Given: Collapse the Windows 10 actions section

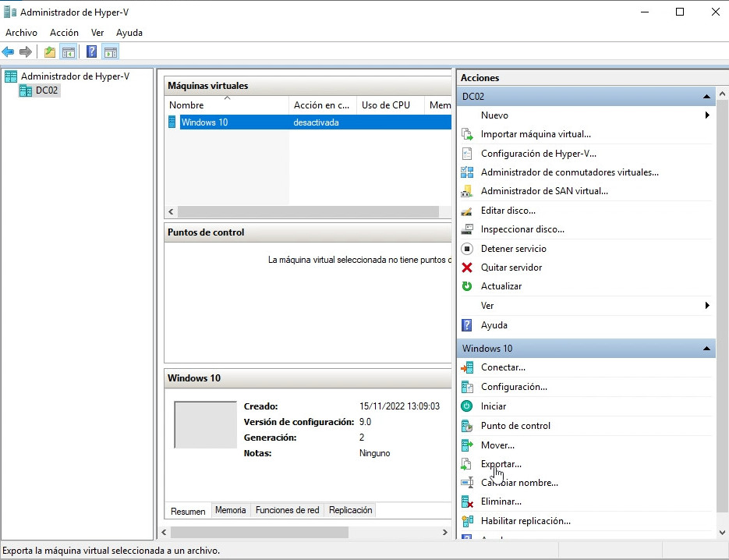Looking at the screenshot, I should point(706,349).
